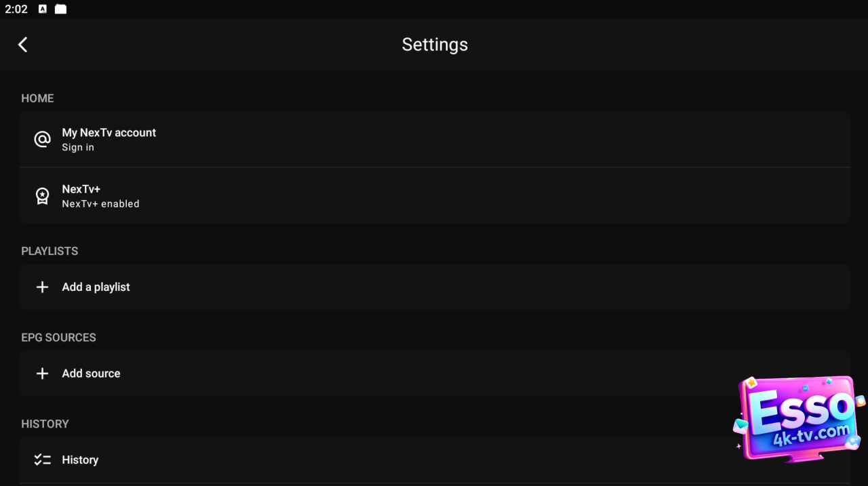Select the NexTv+ badge icon
The height and width of the screenshot is (486, 868).
(42, 195)
